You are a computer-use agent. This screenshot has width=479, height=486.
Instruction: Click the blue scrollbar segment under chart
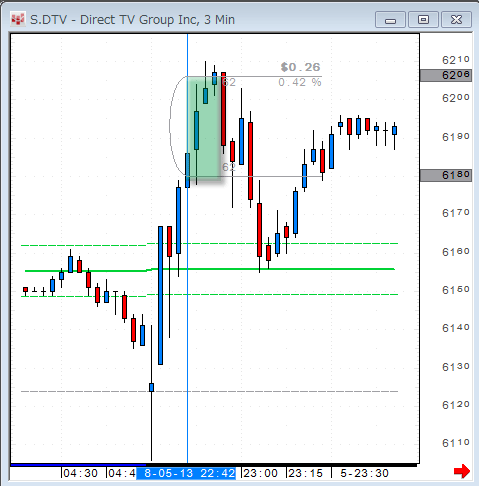(78, 464)
